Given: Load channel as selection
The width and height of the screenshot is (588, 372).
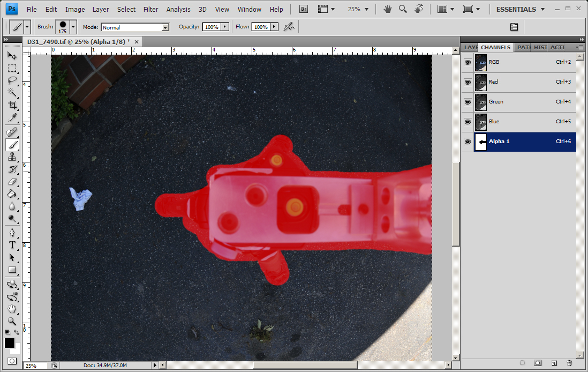Looking at the screenshot, I should click(x=522, y=363).
